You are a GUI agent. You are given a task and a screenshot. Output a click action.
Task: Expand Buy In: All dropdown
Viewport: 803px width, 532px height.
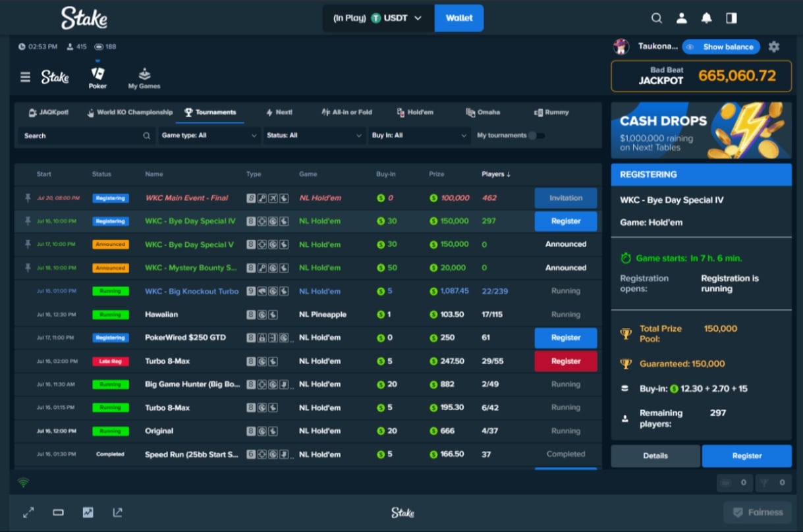419,136
